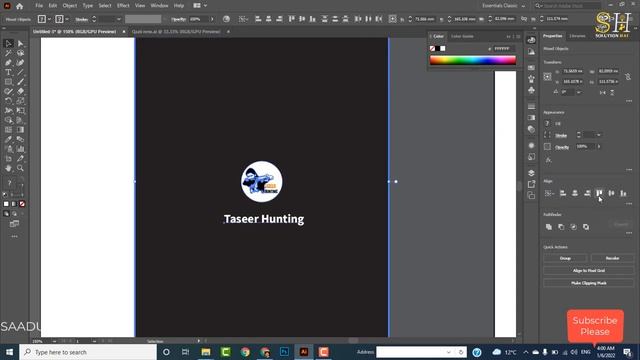Click the Windows taskbar search box
This screenshot has height=360, width=640.
[88, 352]
